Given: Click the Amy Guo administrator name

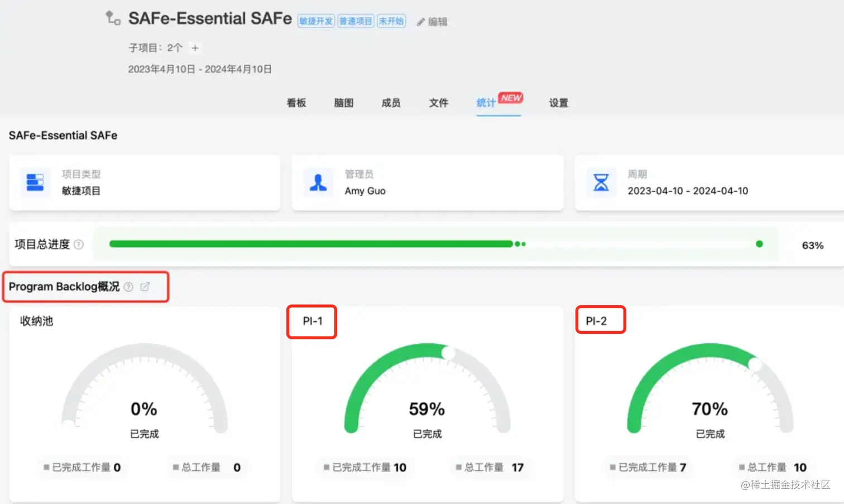Looking at the screenshot, I should pyautogui.click(x=365, y=191).
